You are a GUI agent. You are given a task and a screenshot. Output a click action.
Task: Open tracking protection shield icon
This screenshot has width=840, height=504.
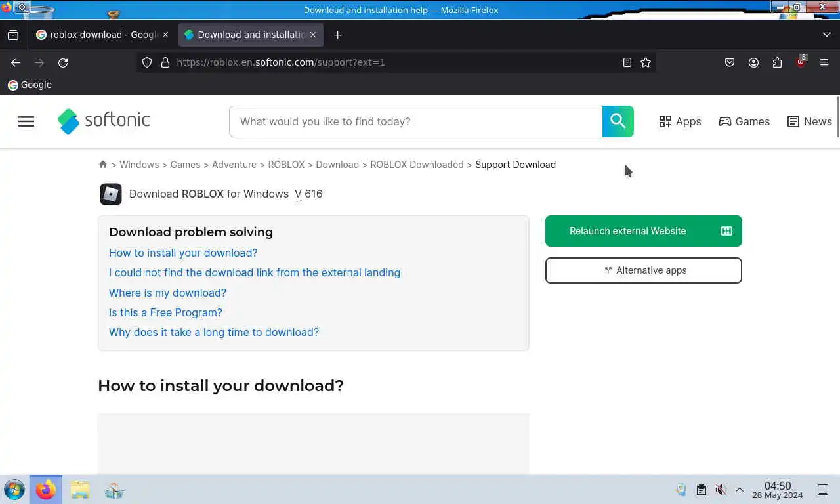pyautogui.click(x=147, y=62)
